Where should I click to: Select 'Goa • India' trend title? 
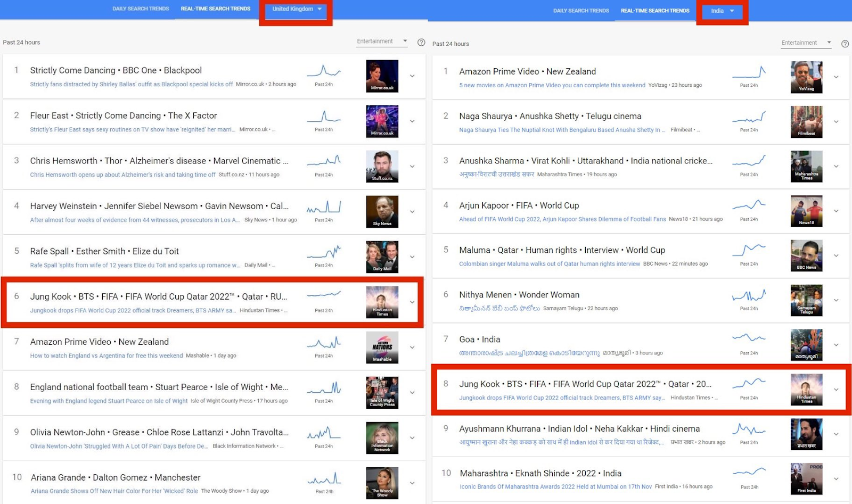(480, 340)
